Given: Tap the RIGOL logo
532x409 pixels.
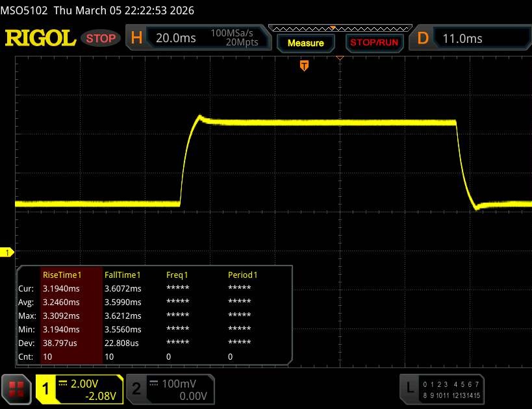Looking at the screenshot, I should click(40, 38).
